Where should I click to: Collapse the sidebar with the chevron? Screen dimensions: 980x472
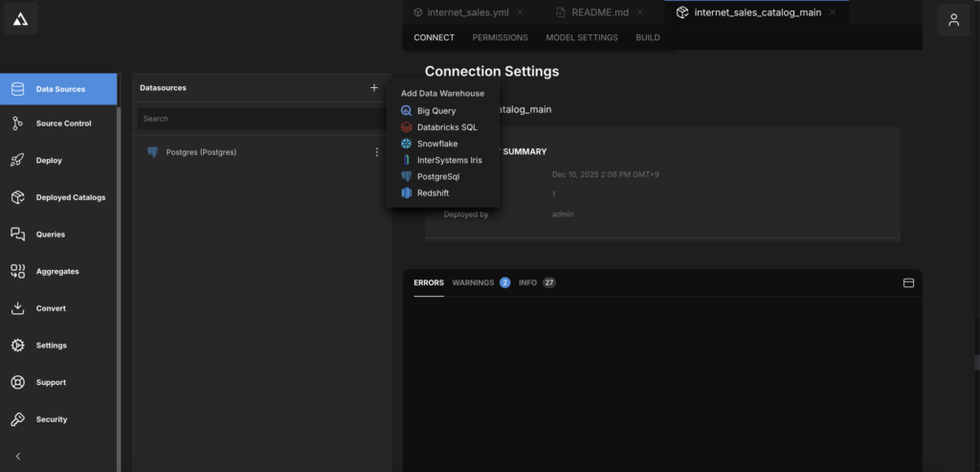click(17, 457)
